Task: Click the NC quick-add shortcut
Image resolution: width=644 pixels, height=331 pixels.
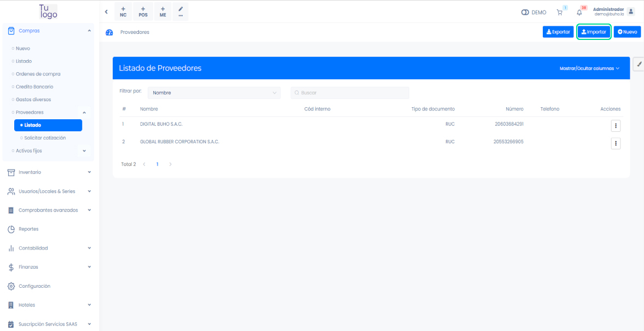Action: click(123, 11)
